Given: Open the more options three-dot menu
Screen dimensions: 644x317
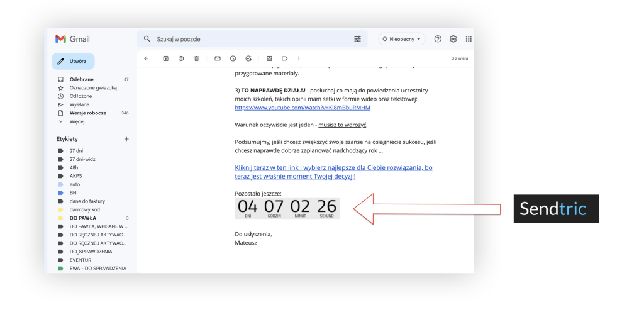Looking at the screenshot, I should pos(299,58).
